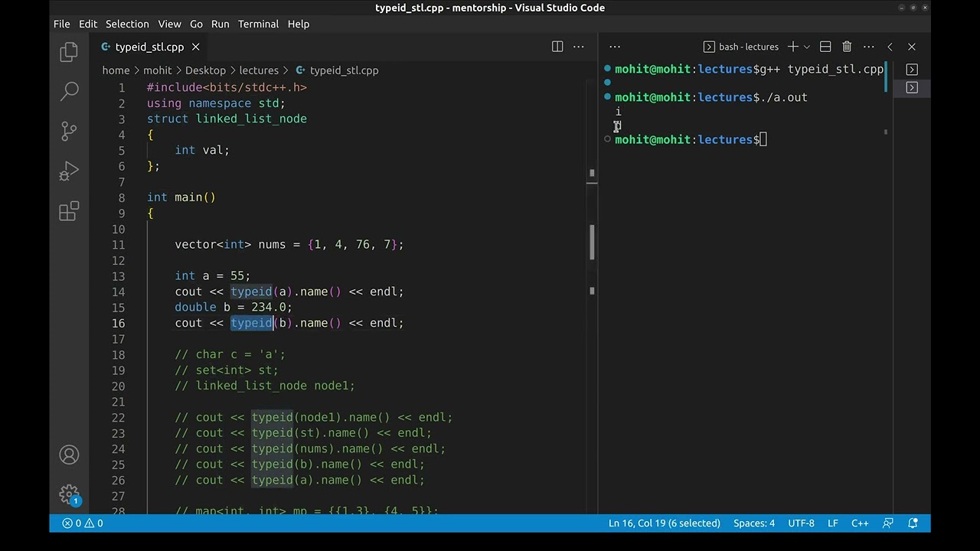The width and height of the screenshot is (980, 551).
Task: Click line number 11 in gutter
Action: pyautogui.click(x=119, y=245)
